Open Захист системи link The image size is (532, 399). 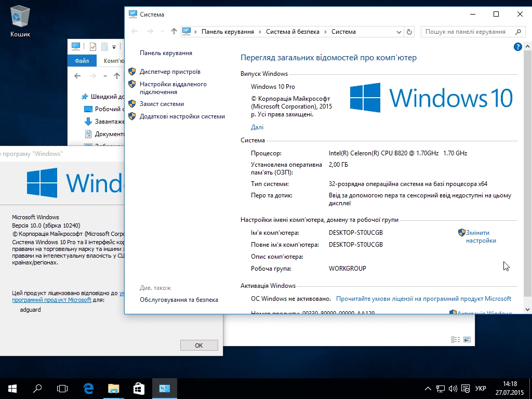(162, 104)
